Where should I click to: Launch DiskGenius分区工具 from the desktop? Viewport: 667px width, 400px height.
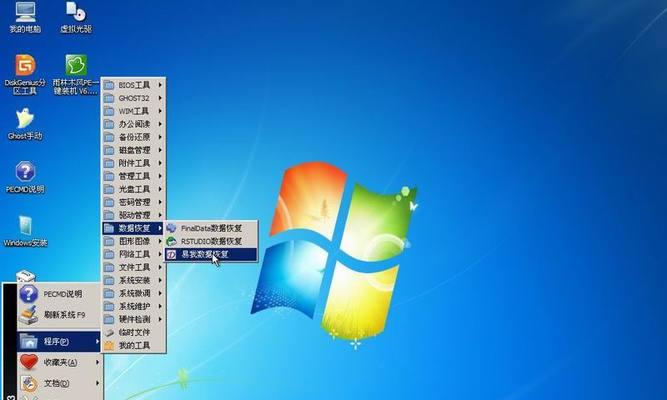coord(25,74)
